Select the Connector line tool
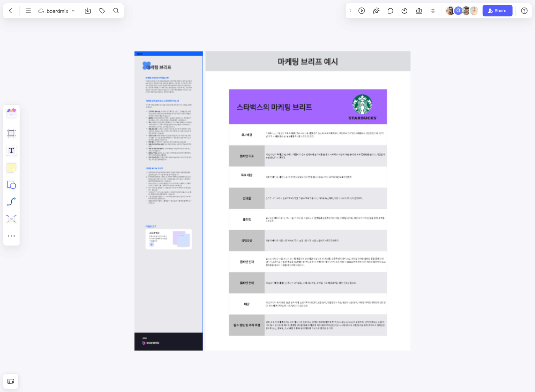The width and height of the screenshot is (535, 392). click(11, 202)
